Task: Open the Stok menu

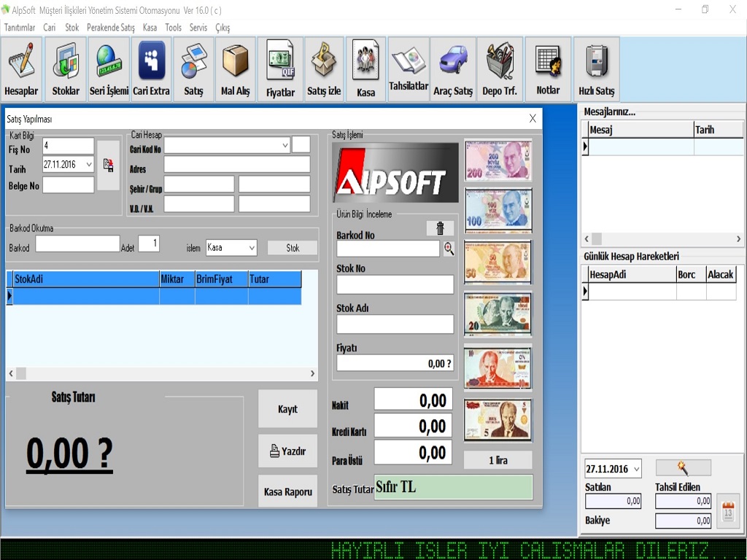Action: point(72,28)
